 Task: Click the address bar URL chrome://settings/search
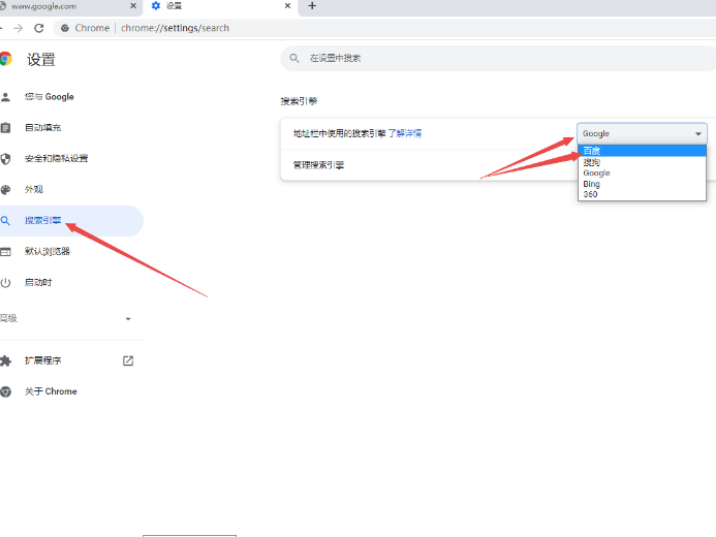tap(175, 28)
